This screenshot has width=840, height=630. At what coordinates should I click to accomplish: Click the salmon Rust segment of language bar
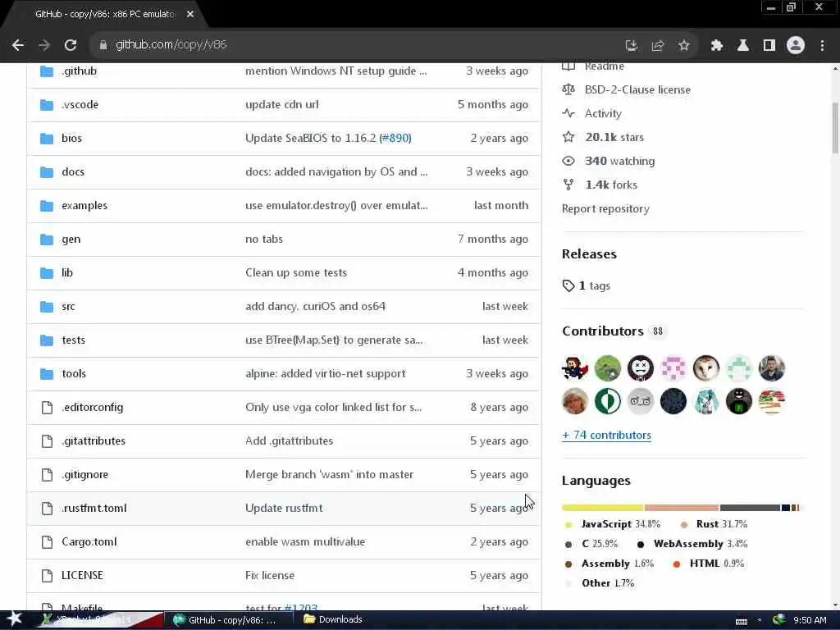click(682, 507)
